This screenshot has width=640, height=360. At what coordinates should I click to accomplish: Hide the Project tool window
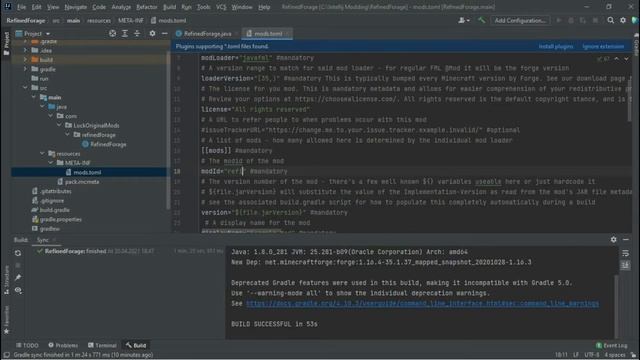tap(164, 33)
